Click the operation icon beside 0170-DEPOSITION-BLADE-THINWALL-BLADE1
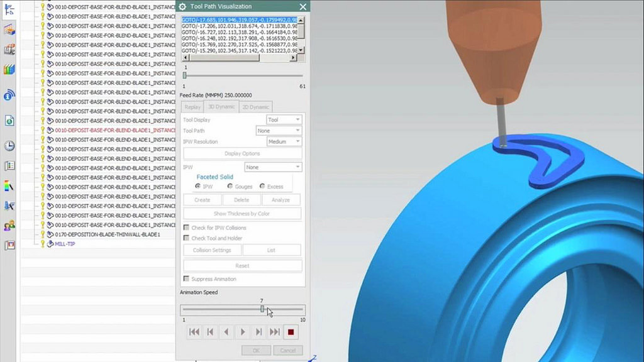This screenshot has height=362, width=644. pyautogui.click(x=50, y=234)
